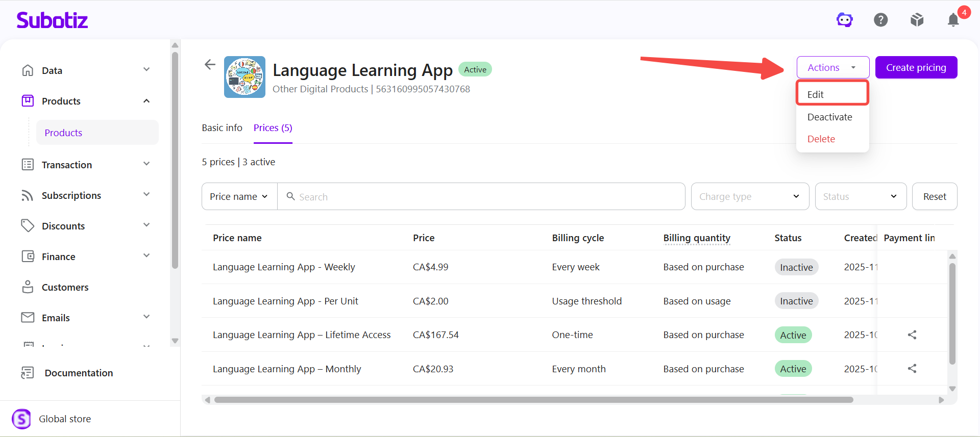Open the Charge type dropdown
This screenshot has height=437, width=980.
(x=750, y=196)
